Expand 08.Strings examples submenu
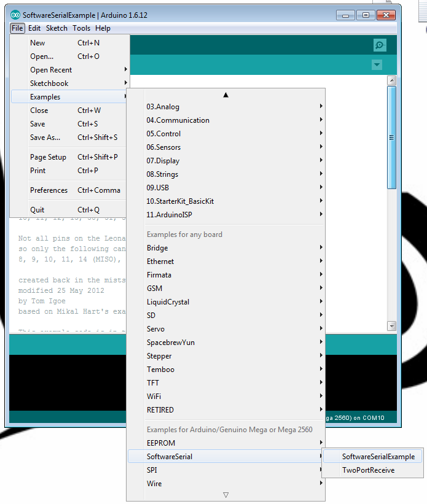This screenshot has width=427, height=504. click(x=226, y=174)
